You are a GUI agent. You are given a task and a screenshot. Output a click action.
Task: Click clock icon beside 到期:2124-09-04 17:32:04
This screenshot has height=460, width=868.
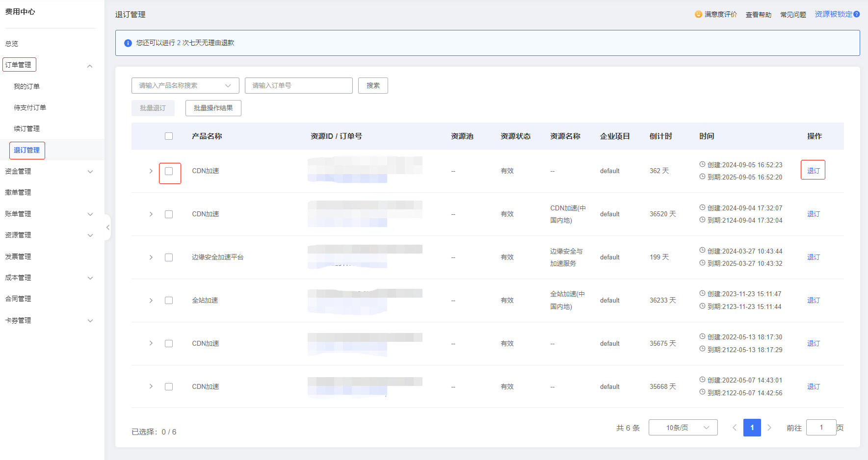(702, 220)
